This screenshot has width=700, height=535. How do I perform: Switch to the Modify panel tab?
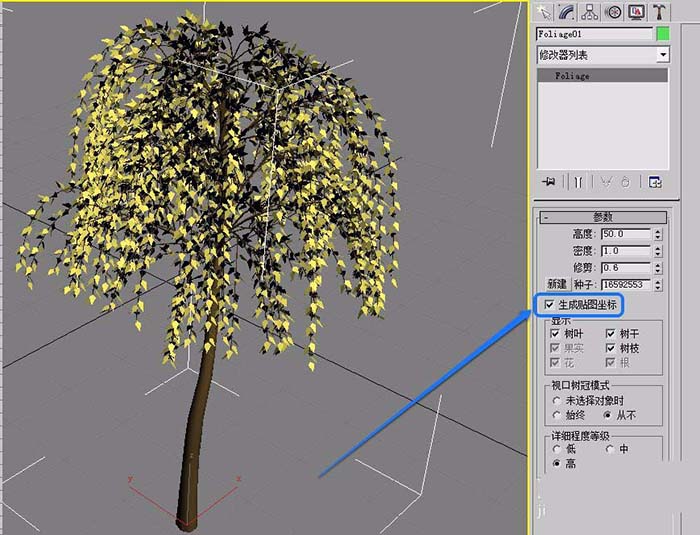coord(567,12)
